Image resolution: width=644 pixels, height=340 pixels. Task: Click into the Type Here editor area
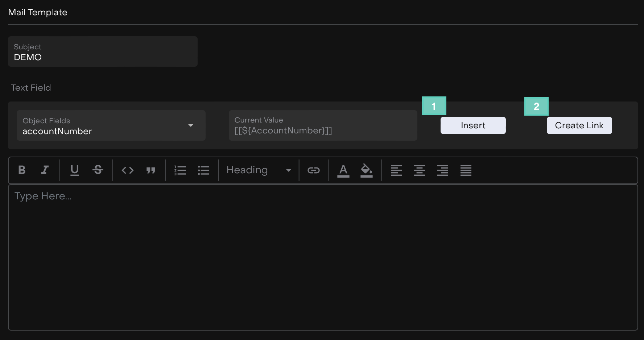point(323,257)
